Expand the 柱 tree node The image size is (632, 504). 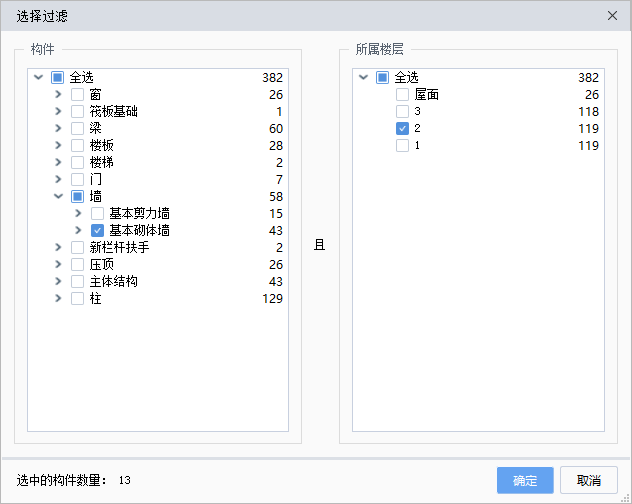tap(58, 298)
